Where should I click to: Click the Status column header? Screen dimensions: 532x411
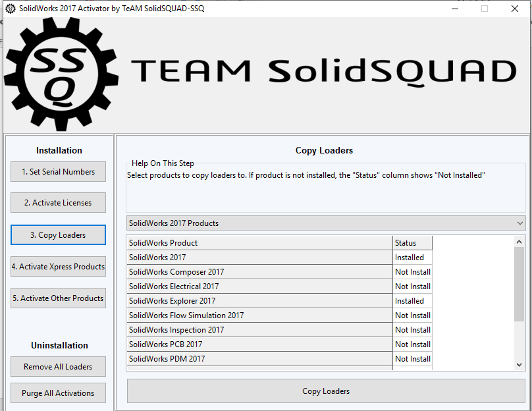(413, 243)
